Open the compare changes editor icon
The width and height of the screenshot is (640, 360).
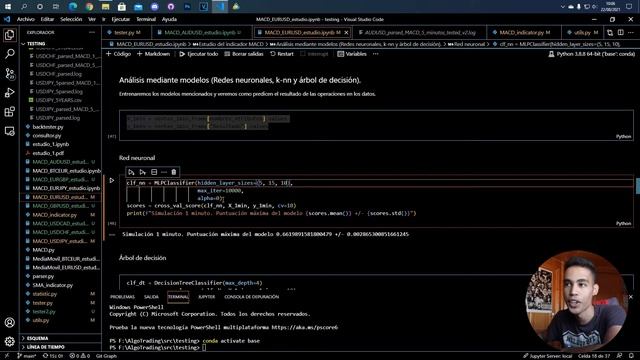click(610, 32)
